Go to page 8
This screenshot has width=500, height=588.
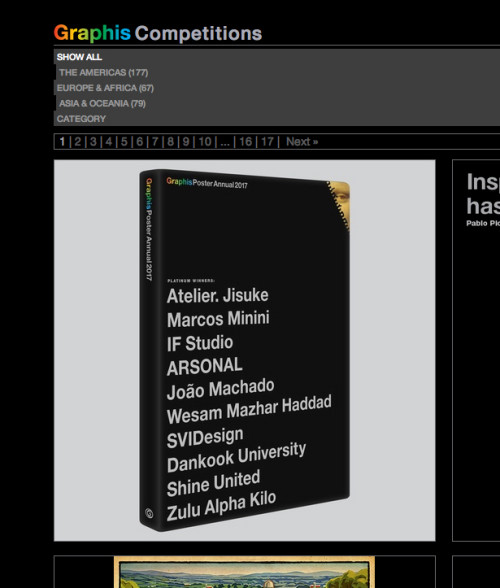pos(170,142)
